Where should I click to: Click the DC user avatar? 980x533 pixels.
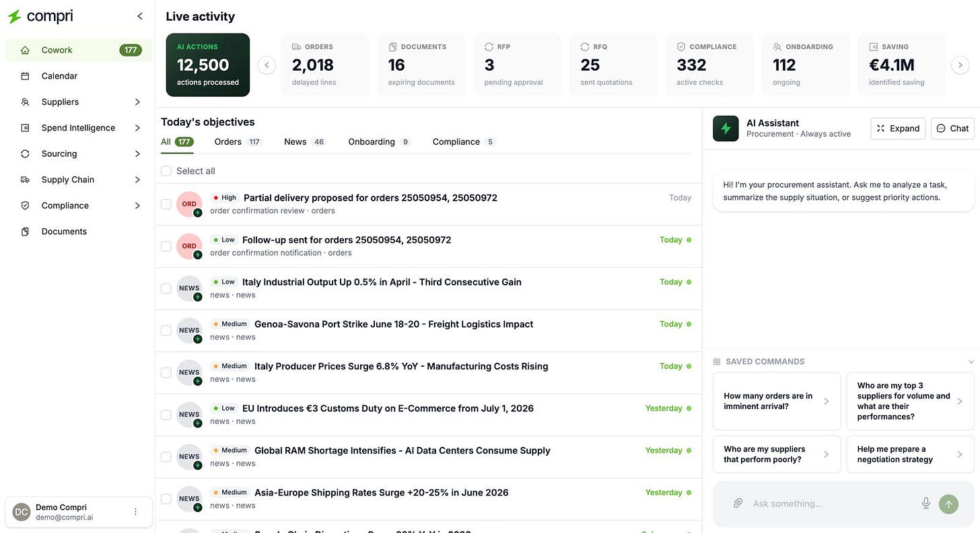[22, 512]
